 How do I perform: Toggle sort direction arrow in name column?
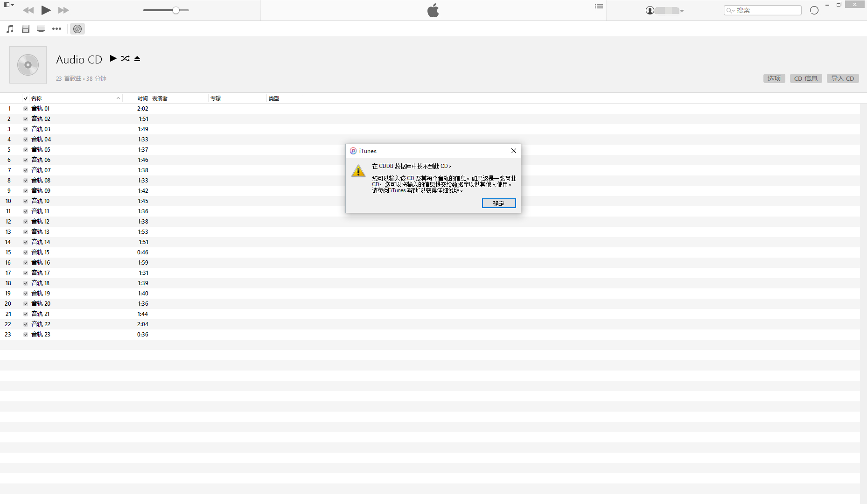pyautogui.click(x=118, y=98)
